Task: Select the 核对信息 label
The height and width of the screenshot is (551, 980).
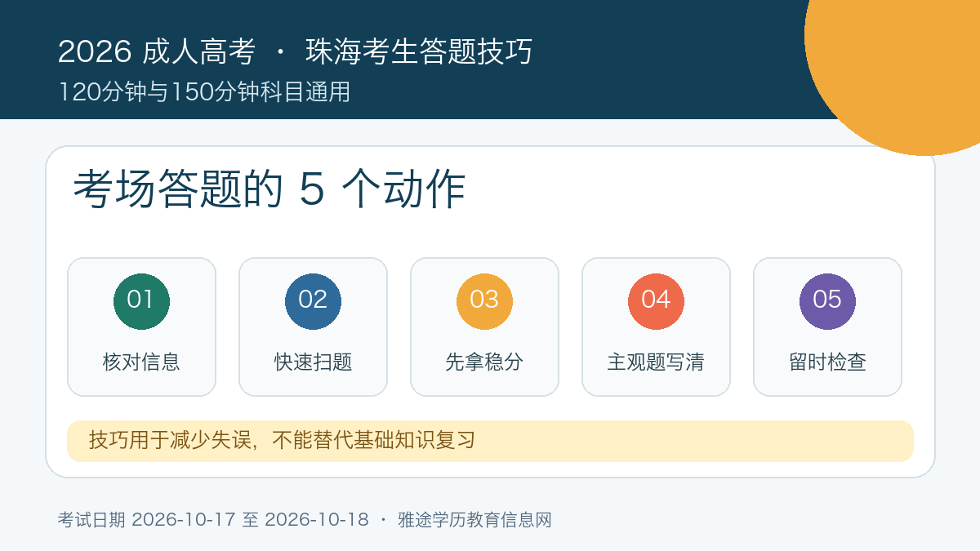Action: (141, 362)
